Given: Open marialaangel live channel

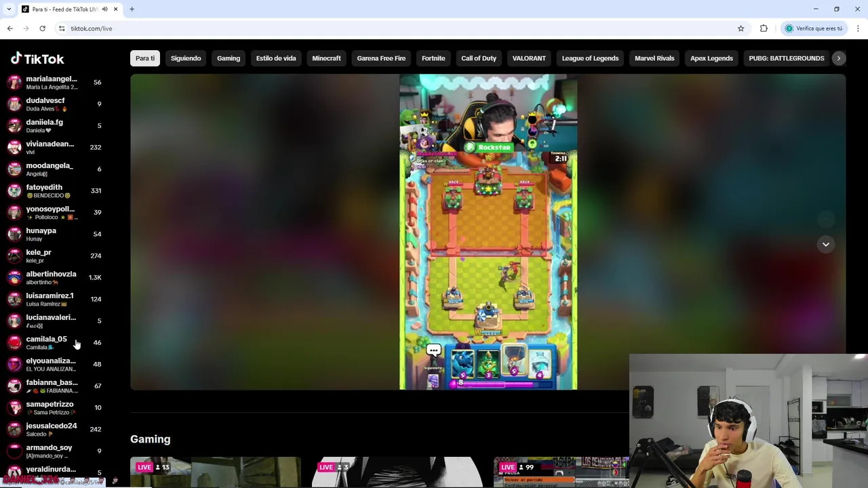Looking at the screenshot, I should [54, 83].
